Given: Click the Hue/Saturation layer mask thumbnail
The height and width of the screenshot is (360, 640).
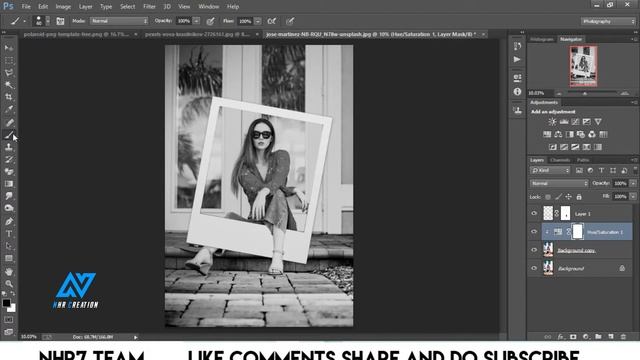Looking at the screenshot, I should coord(577,232).
